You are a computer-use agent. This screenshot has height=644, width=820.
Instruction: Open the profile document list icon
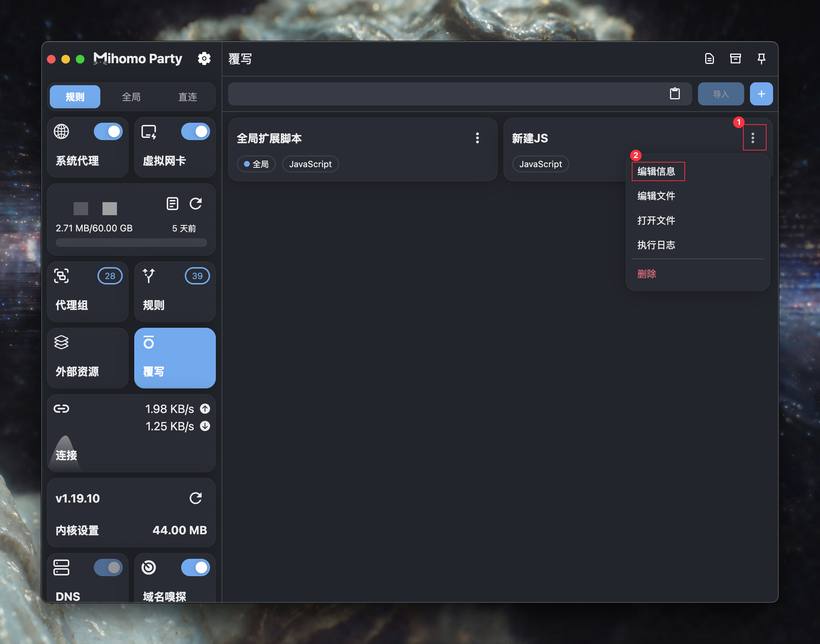172,204
